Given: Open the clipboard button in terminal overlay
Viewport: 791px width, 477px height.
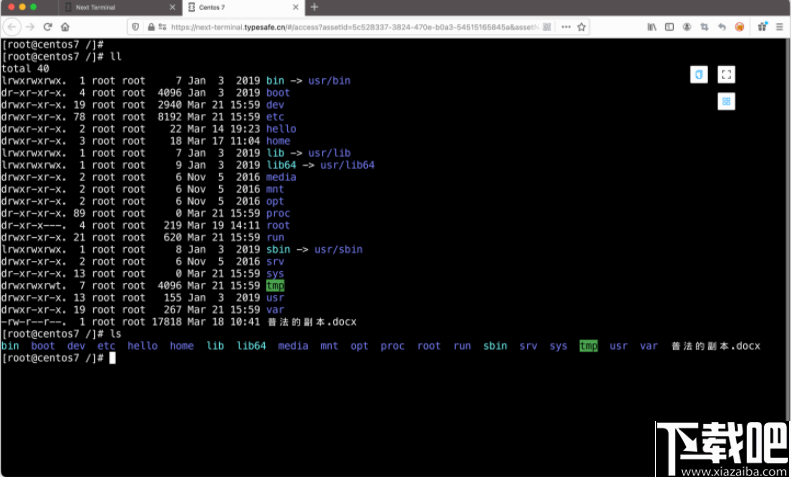Looking at the screenshot, I should 699,75.
